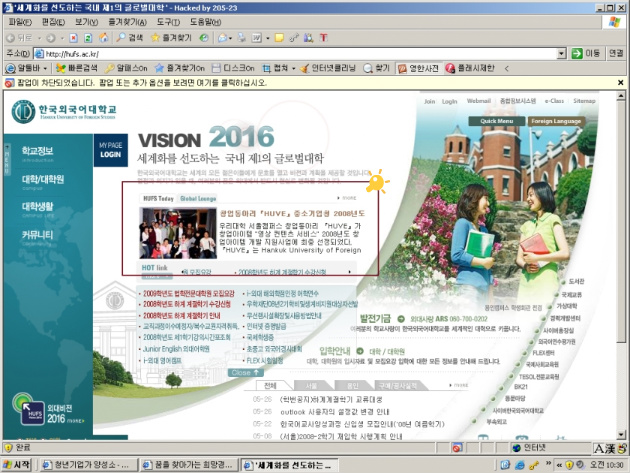Open the Webmail top link
Viewport: 630px width, 473px height.
click(479, 101)
